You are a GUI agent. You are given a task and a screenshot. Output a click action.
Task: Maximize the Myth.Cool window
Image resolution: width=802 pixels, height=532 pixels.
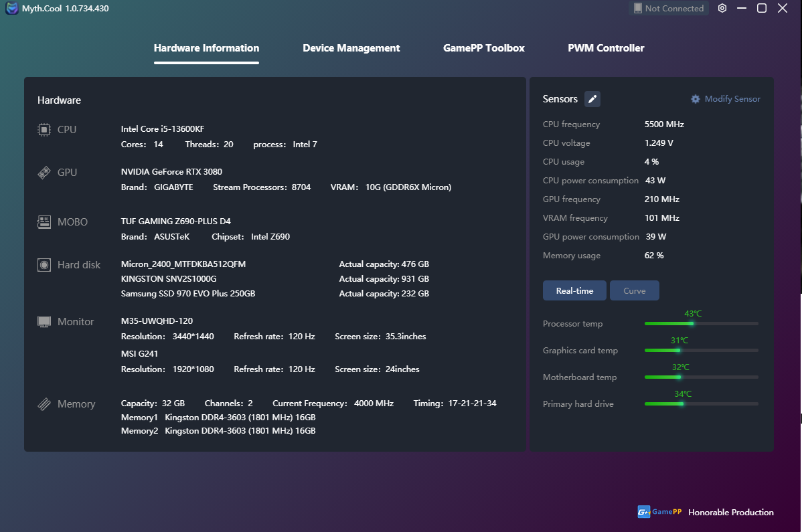[x=762, y=8]
